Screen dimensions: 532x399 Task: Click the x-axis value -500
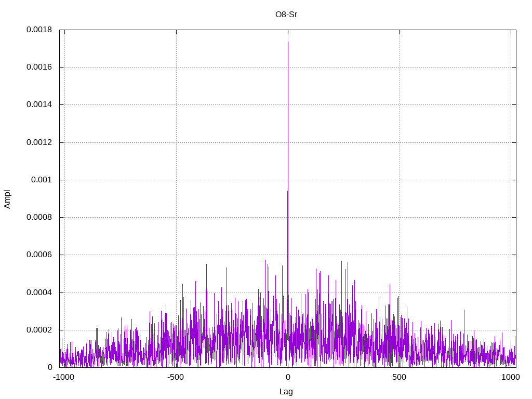point(176,377)
